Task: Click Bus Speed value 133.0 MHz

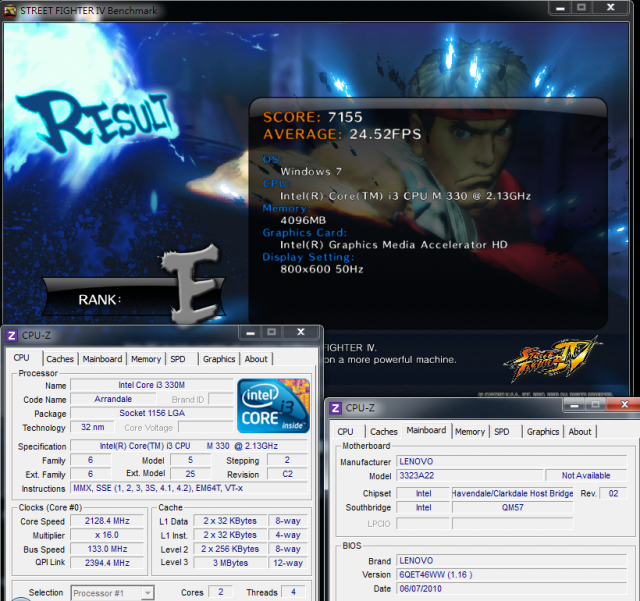Action: (107, 549)
